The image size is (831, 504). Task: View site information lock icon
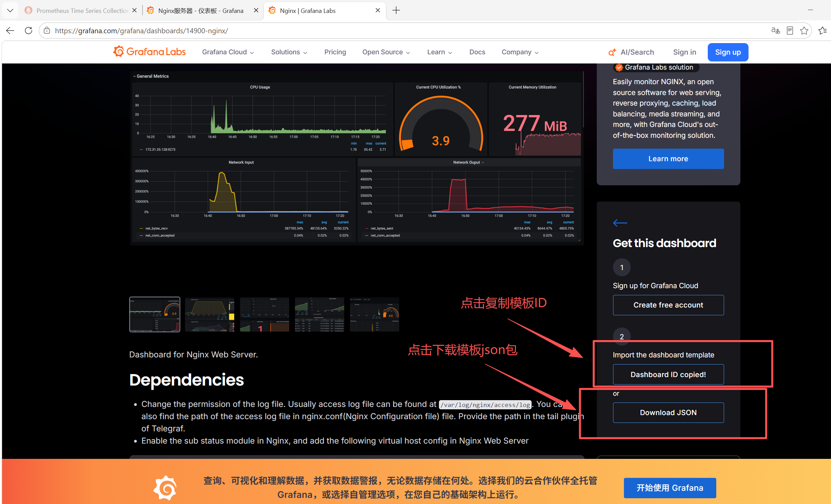tap(47, 31)
